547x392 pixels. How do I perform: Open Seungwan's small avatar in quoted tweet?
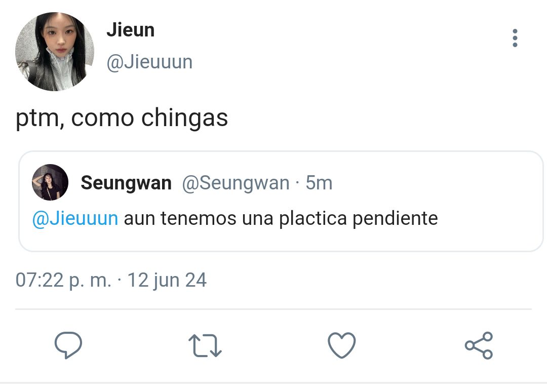click(x=50, y=182)
